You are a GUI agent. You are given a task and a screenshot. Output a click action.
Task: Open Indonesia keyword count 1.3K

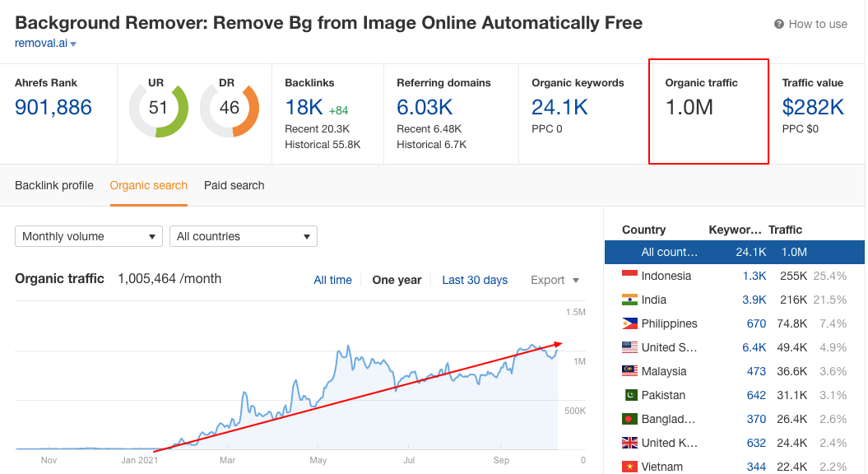(x=754, y=276)
